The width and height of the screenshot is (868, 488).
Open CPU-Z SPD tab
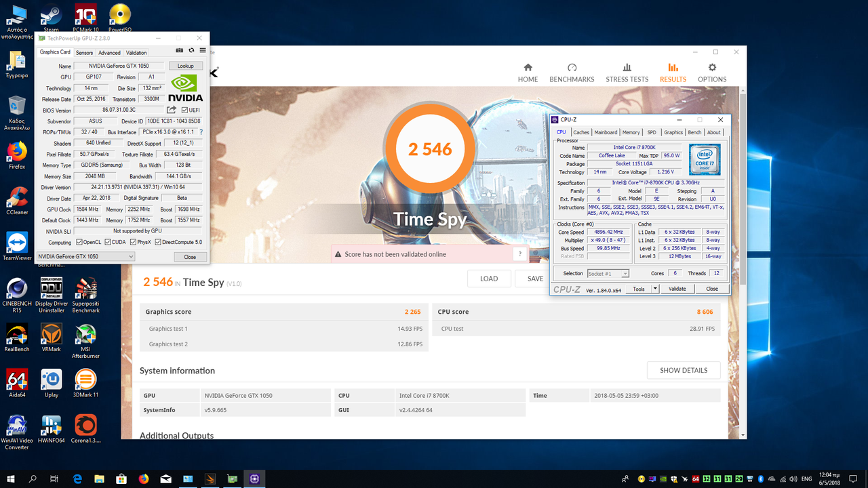click(652, 132)
